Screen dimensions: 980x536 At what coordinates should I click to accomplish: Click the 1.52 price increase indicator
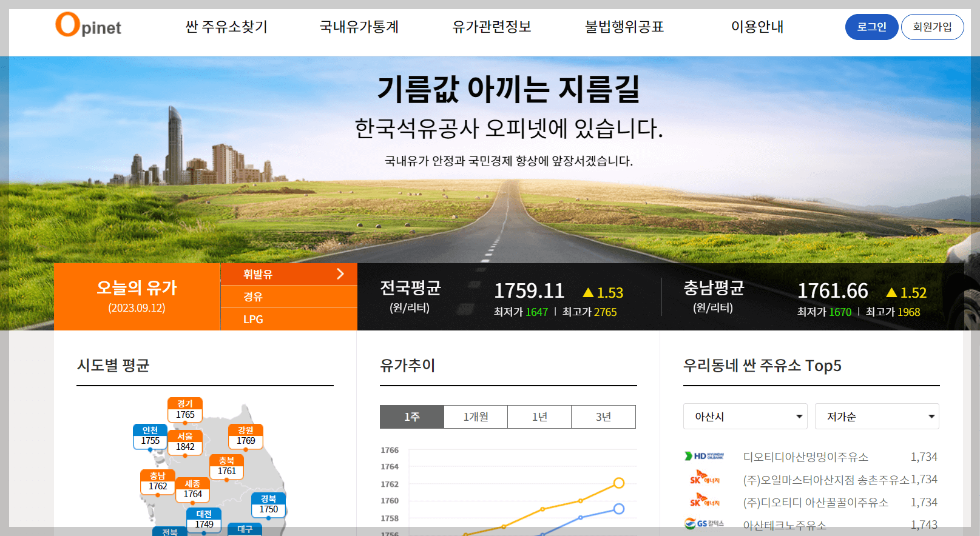pos(907,293)
